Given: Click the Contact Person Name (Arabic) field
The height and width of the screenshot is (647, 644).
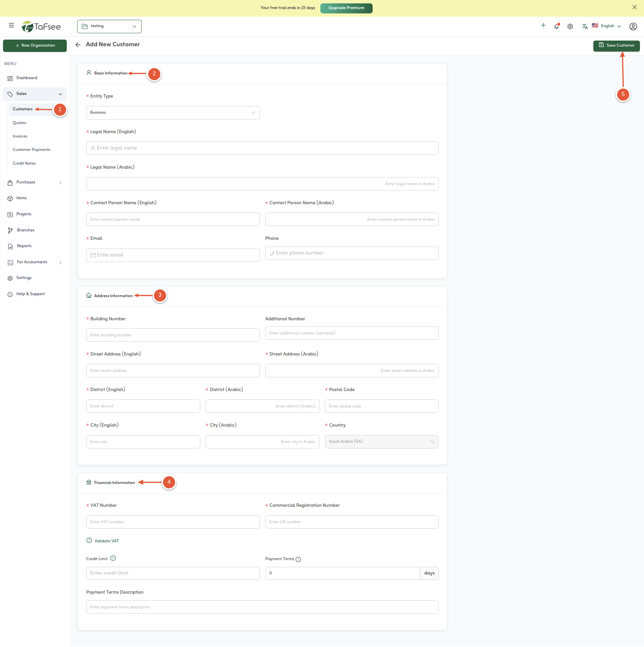Looking at the screenshot, I should tap(352, 219).
